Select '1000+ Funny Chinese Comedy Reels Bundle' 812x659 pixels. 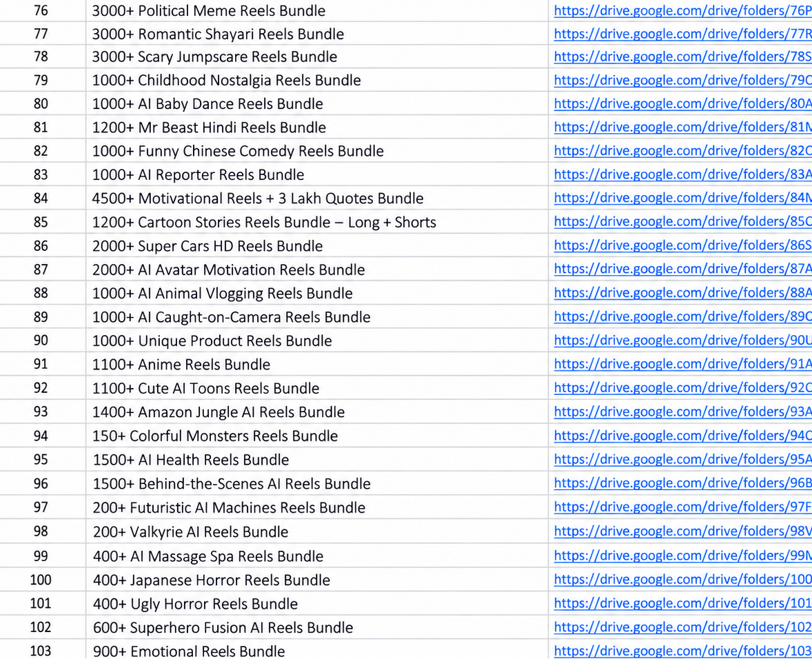coord(238,151)
